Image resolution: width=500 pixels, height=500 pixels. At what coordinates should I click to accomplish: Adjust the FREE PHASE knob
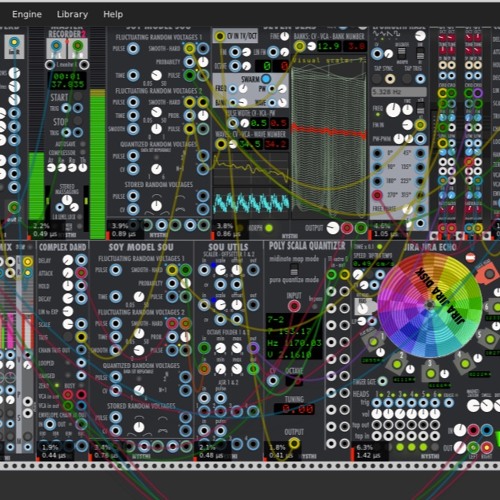point(407,209)
